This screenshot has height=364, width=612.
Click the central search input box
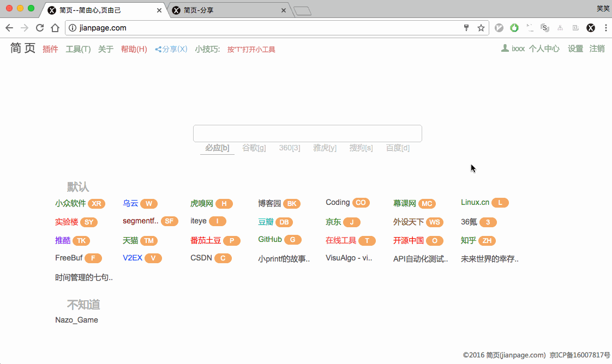click(308, 134)
